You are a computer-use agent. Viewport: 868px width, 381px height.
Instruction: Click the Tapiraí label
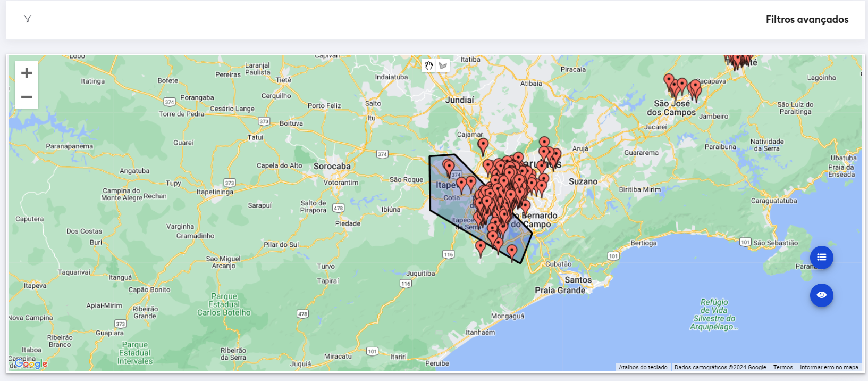(x=328, y=281)
